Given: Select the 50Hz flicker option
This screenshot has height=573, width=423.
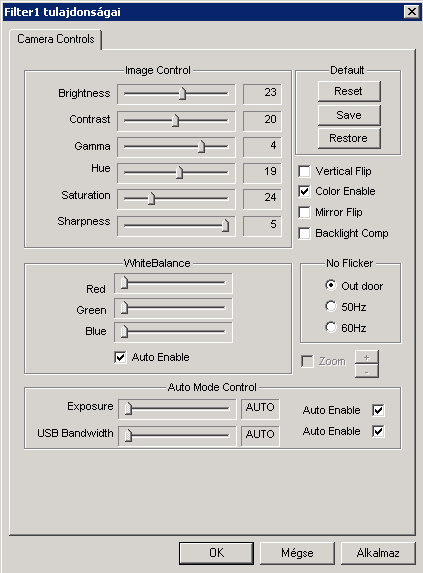Looking at the screenshot, I should [x=331, y=306].
